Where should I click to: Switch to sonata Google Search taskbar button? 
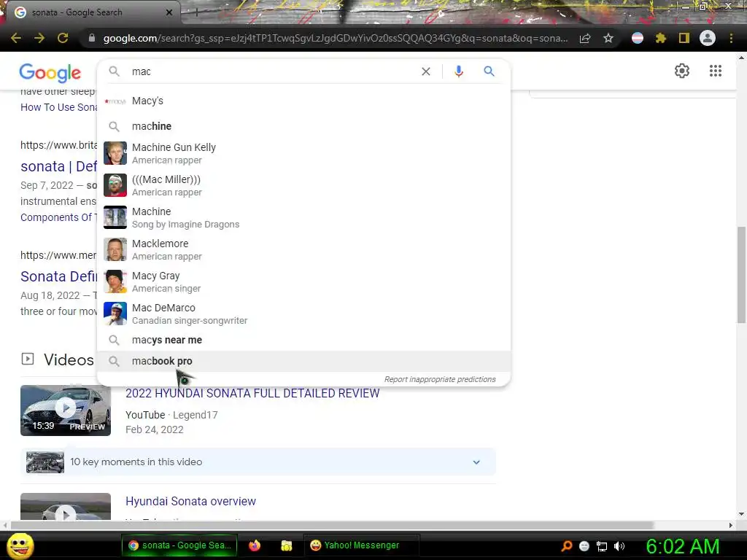point(179,545)
